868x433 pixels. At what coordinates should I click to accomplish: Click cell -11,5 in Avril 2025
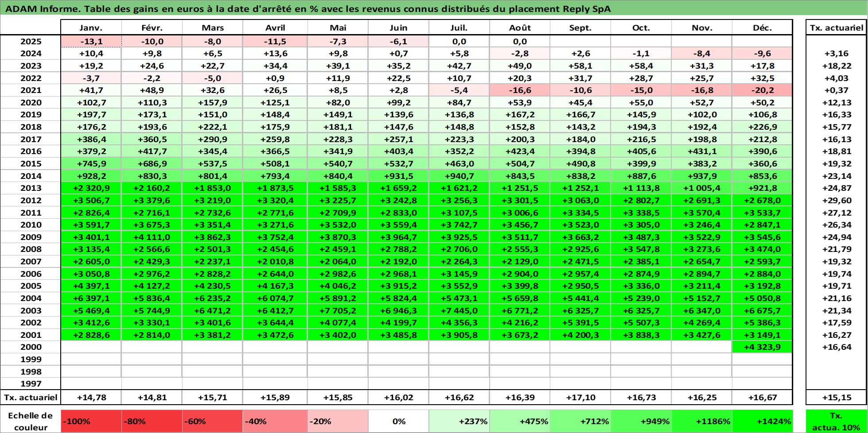(275, 42)
